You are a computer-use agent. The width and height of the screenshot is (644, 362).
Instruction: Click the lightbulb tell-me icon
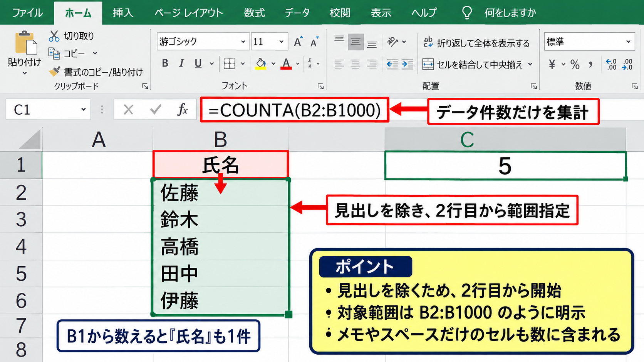coord(467,13)
